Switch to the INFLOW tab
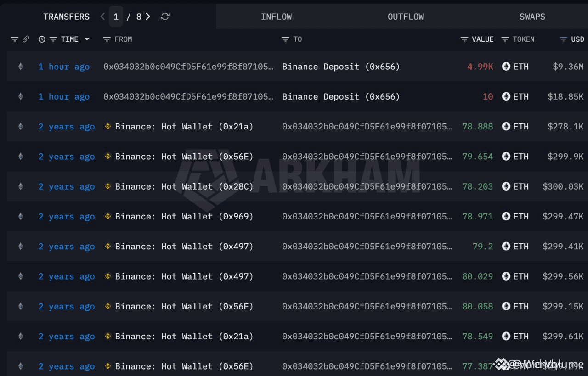 coord(277,17)
